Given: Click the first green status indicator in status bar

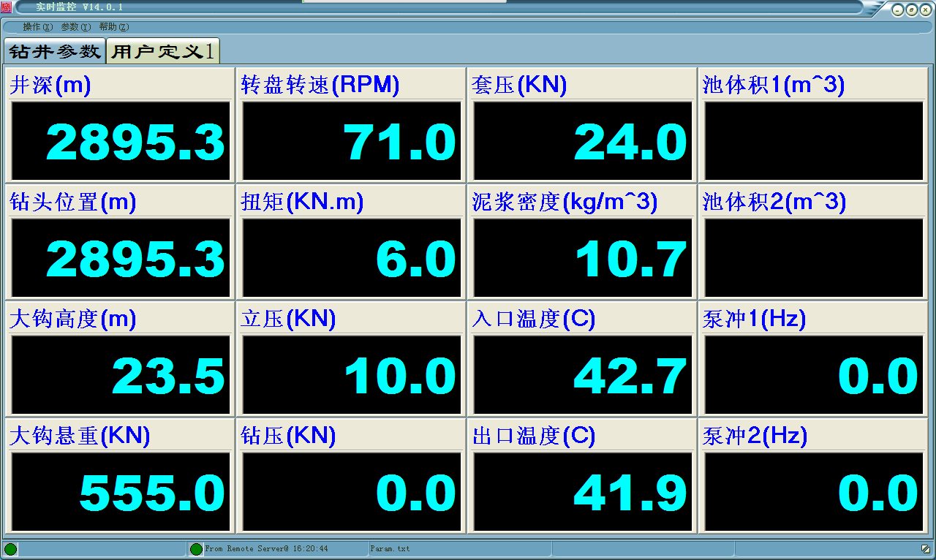Looking at the screenshot, I should pos(11,549).
